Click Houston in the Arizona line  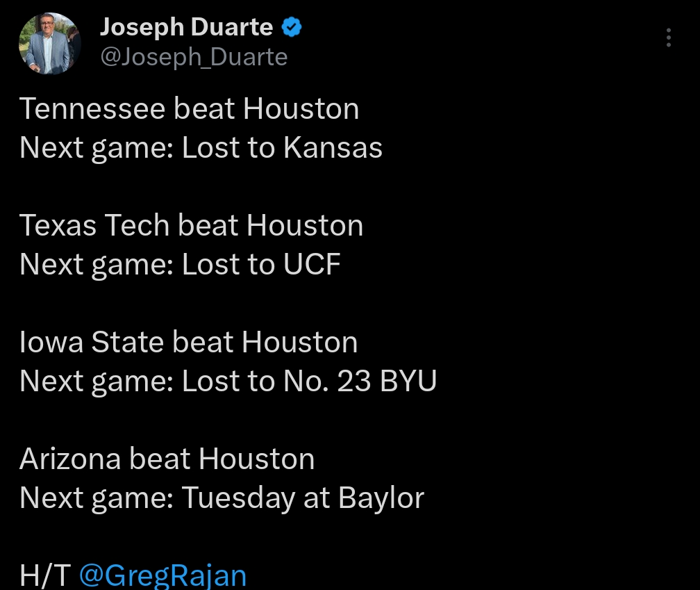click(256, 459)
